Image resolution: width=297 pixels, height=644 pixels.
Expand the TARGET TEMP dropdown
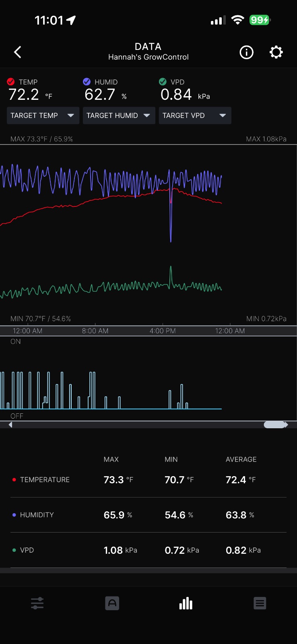coord(43,116)
